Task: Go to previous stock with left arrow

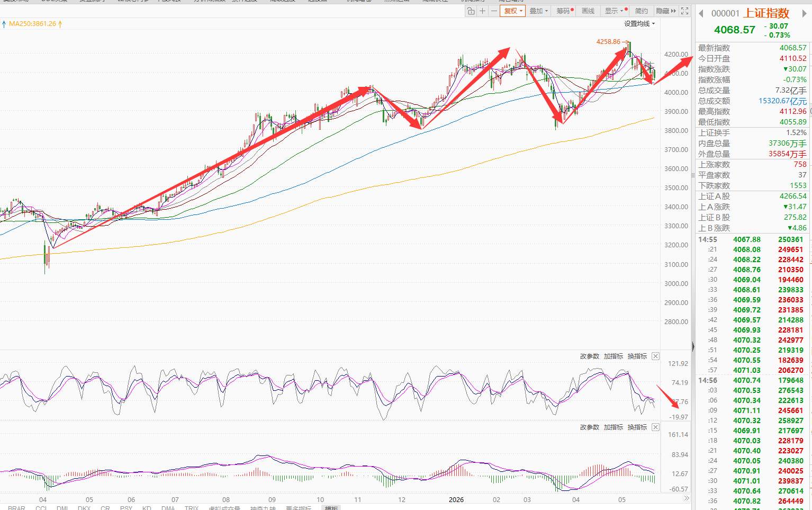Action: [x=701, y=14]
